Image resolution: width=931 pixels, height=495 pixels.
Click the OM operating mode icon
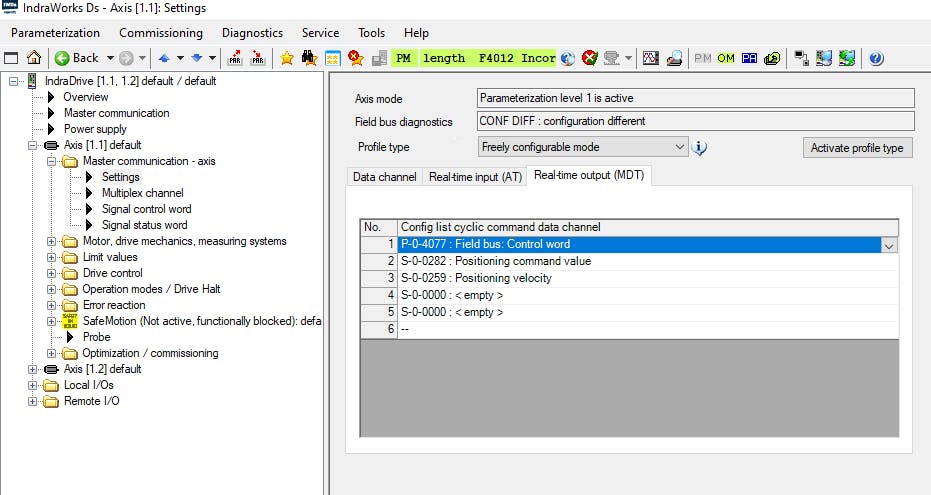[725, 58]
